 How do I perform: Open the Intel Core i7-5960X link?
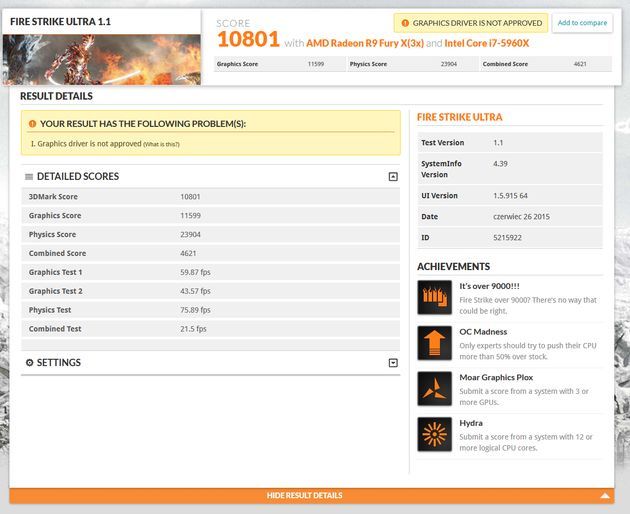[x=487, y=43]
